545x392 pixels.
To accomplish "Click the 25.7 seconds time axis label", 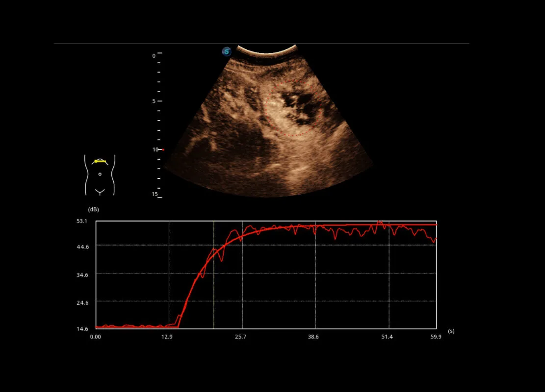I will [240, 337].
